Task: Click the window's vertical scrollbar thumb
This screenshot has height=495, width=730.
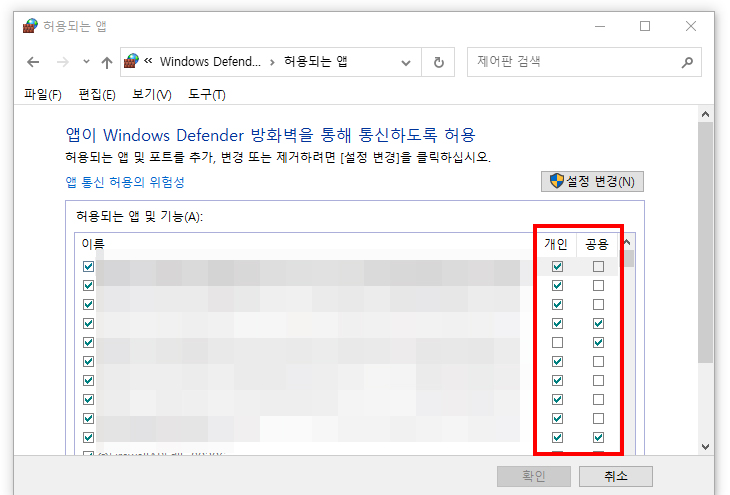Action: point(705,242)
